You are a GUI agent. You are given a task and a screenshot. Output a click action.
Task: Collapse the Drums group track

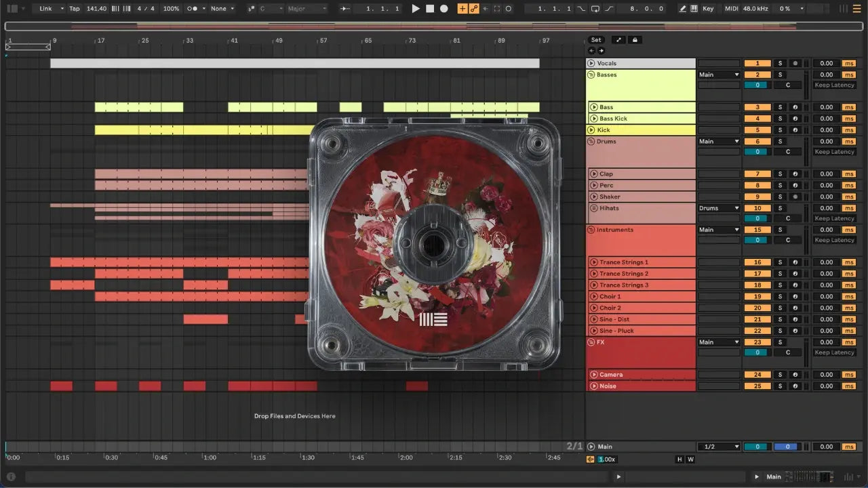pyautogui.click(x=591, y=142)
